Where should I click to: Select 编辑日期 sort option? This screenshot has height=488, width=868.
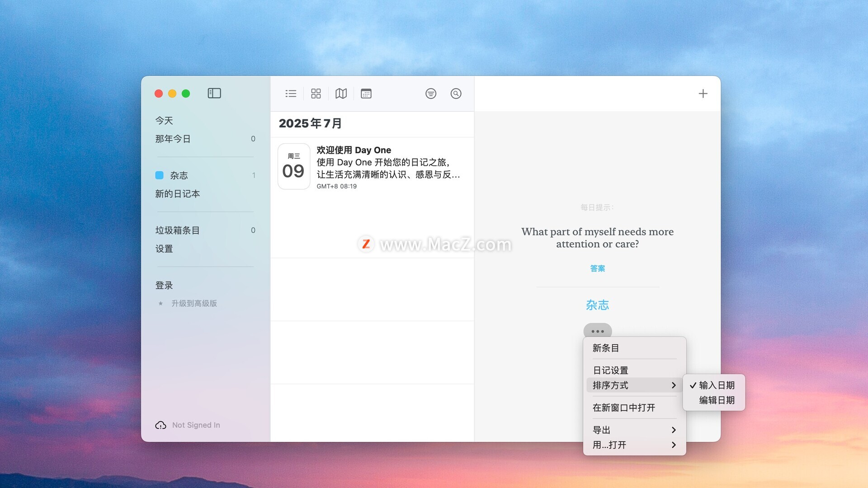pos(714,400)
